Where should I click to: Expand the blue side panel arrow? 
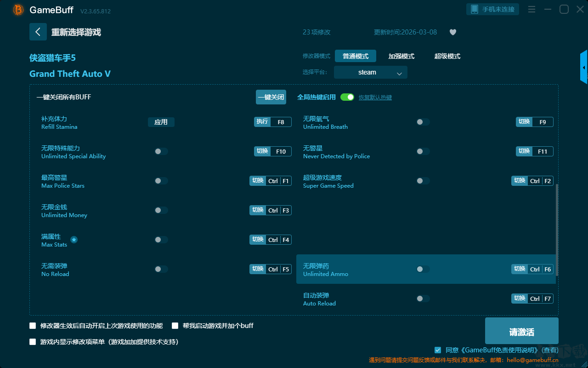click(x=584, y=67)
